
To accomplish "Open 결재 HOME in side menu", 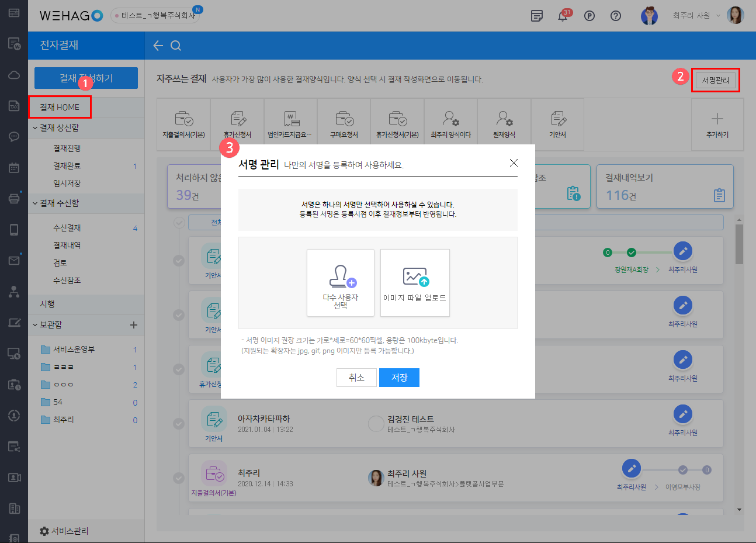I will coord(60,107).
